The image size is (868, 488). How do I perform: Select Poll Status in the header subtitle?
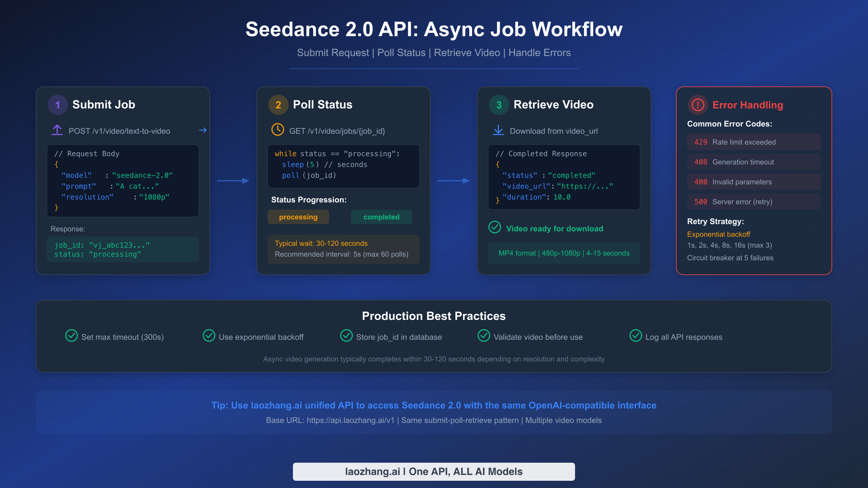[401, 52]
